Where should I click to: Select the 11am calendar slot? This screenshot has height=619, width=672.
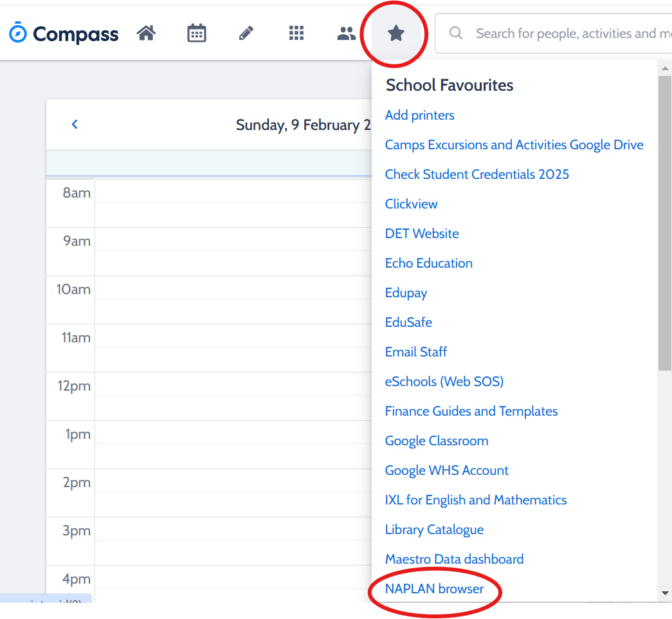click(233, 348)
